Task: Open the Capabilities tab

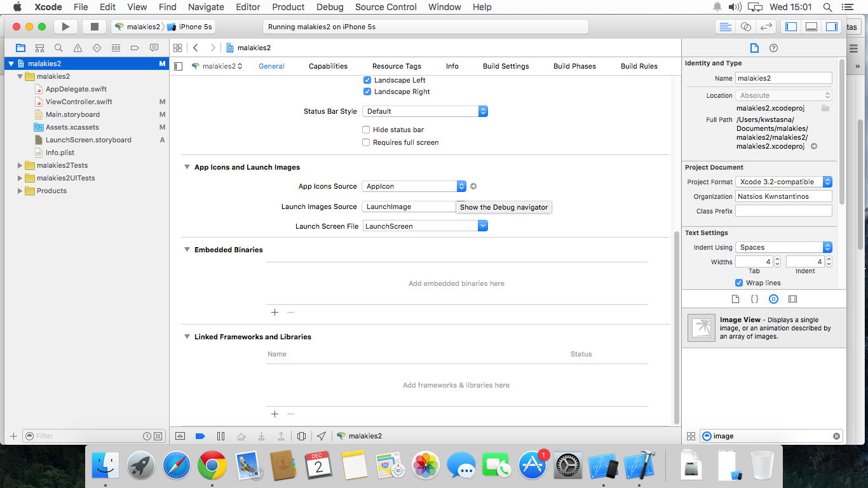Action: pyautogui.click(x=328, y=66)
